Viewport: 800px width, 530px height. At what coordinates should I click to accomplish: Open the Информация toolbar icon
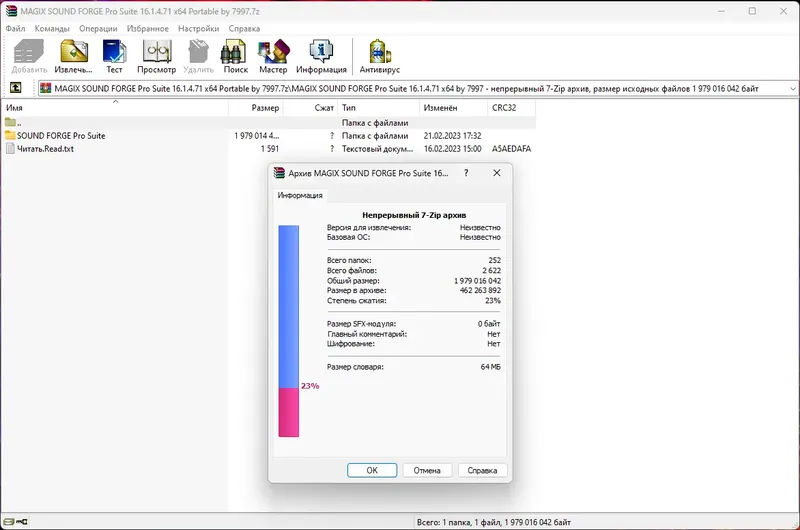pos(321,56)
